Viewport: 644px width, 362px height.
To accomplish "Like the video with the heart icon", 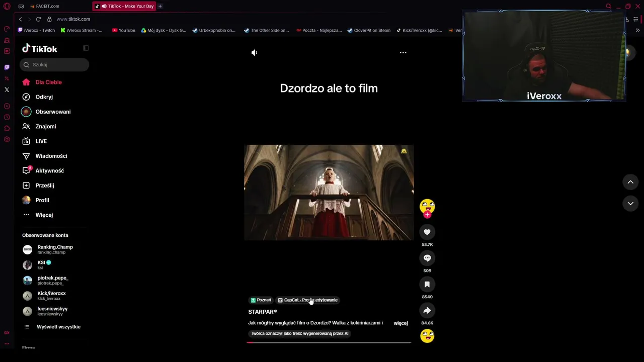I will coord(427,232).
